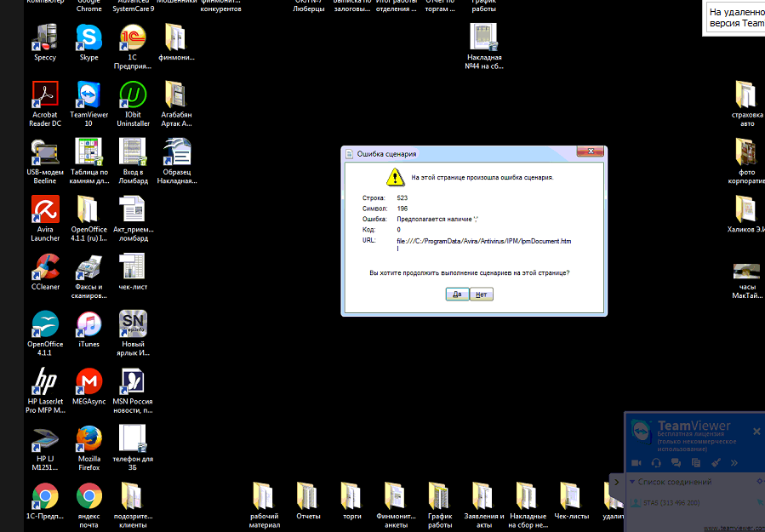Select Вход в Ломбард file
The width and height of the screenshot is (765, 532).
point(133,162)
